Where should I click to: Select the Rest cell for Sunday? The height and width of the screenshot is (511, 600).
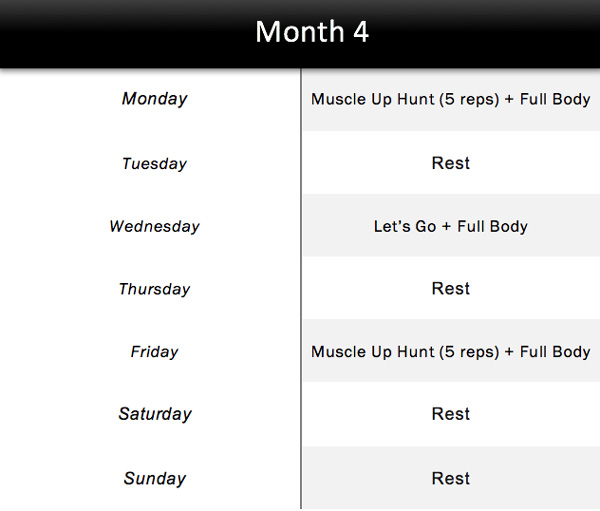451,478
